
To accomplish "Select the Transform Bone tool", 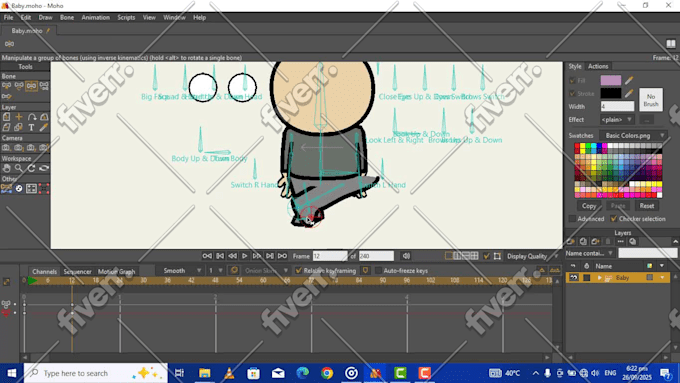I will (x=19, y=86).
